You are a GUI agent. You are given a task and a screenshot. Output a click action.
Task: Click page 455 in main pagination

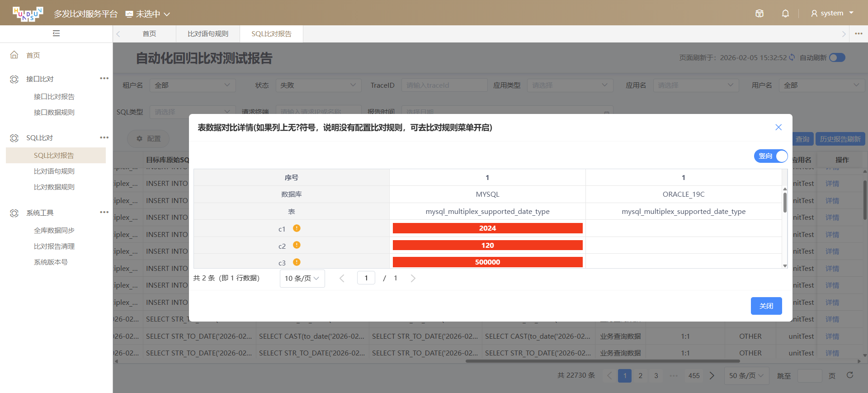[x=694, y=376]
